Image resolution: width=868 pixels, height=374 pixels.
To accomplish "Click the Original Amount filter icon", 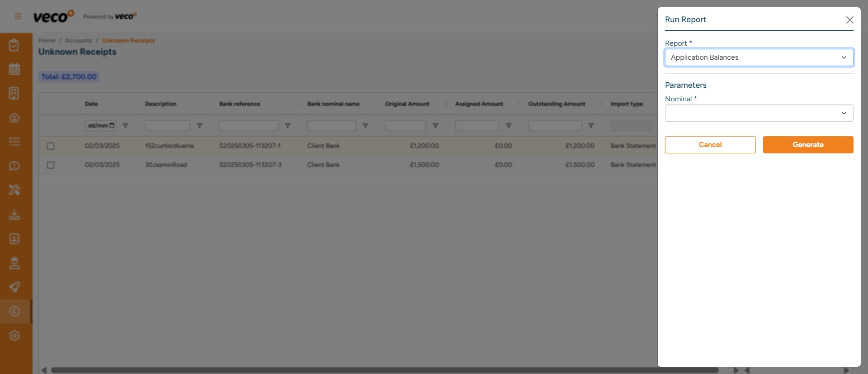I will 435,126.
